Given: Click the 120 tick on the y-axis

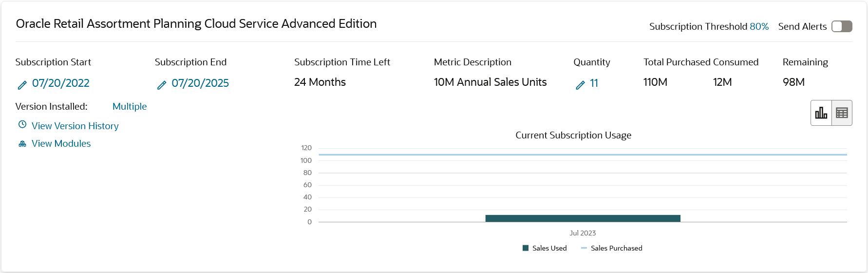Looking at the screenshot, I should (x=306, y=148).
